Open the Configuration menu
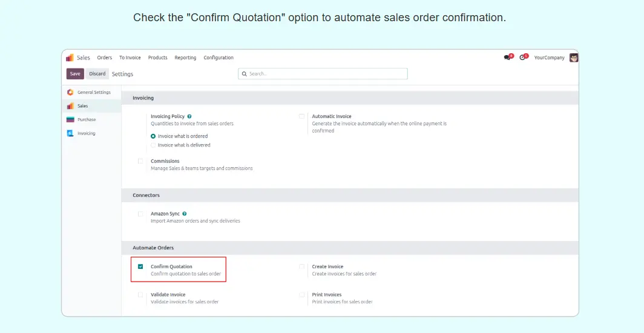Viewport: 644px width, 333px height. [218, 58]
